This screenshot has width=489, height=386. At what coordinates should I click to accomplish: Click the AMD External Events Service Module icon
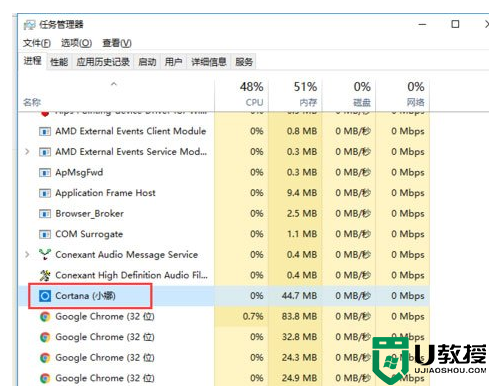45,152
